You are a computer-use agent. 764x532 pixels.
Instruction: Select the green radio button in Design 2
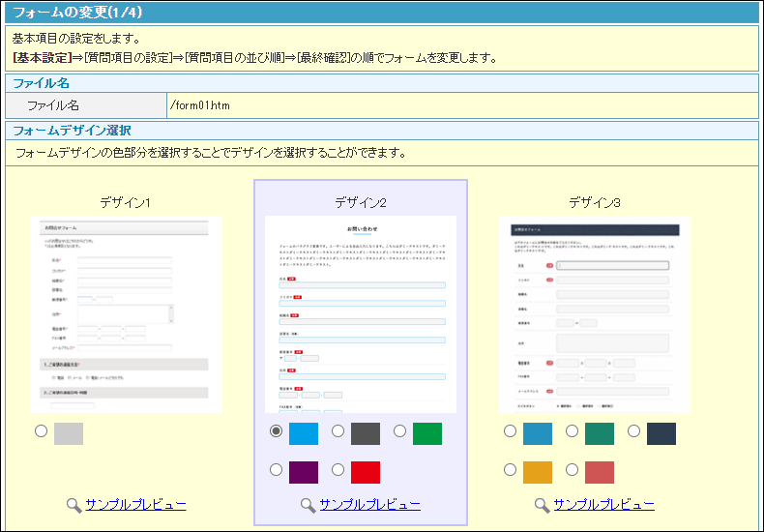point(399,431)
